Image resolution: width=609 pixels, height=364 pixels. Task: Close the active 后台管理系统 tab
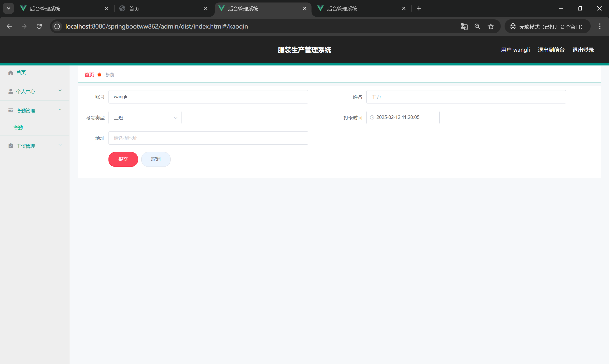pyautogui.click(x=305, y=9)
